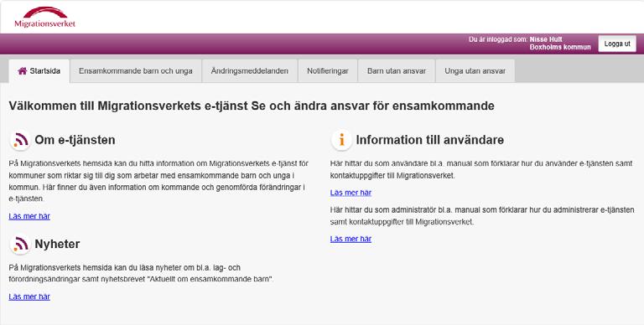Open Läs mer här link for administrator manual
Image resolution: width=644 pixels, height=325 pixels.
point(351,239)
